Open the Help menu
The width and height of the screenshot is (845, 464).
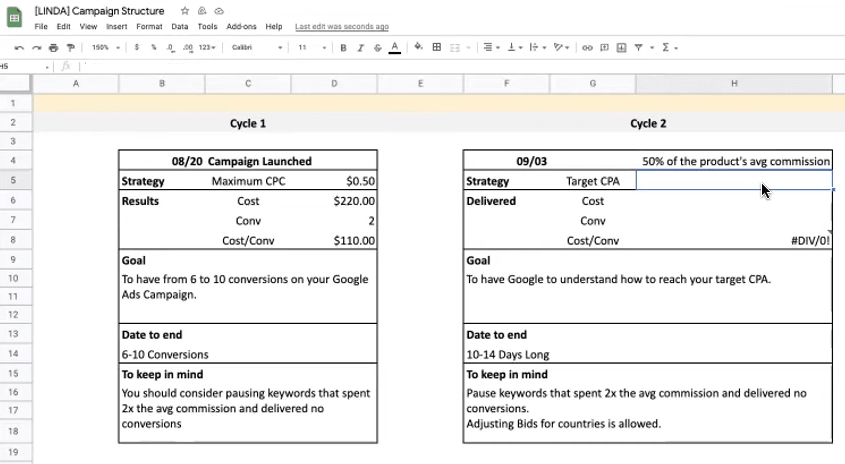tap(274, 26)
